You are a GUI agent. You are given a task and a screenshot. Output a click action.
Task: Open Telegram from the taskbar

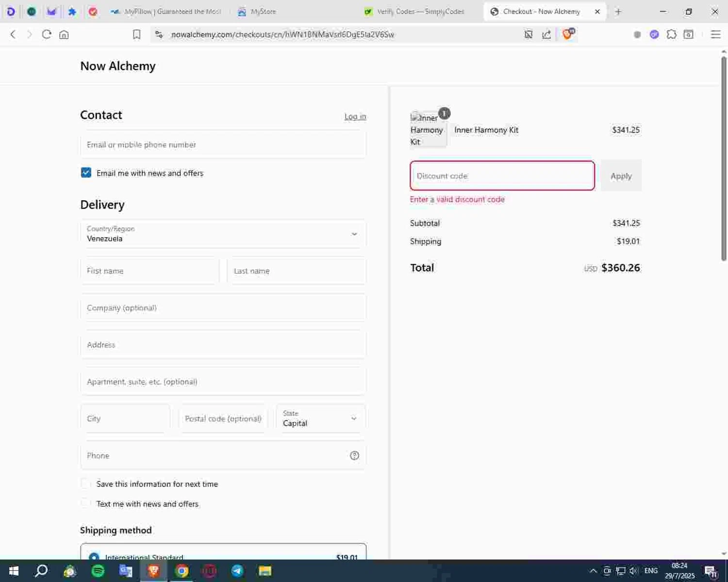pyautogui.click(x=237, y=571)
